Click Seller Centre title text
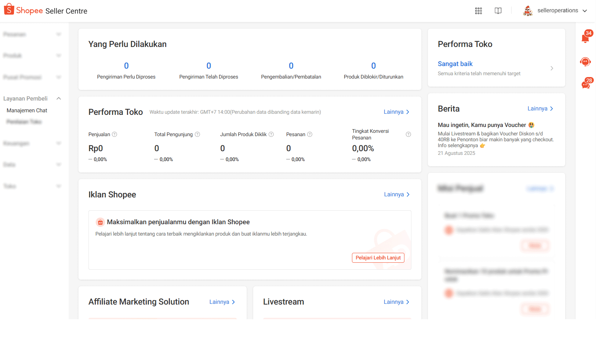The width and height of the screenshot is (596, 364). pos(66,11)
